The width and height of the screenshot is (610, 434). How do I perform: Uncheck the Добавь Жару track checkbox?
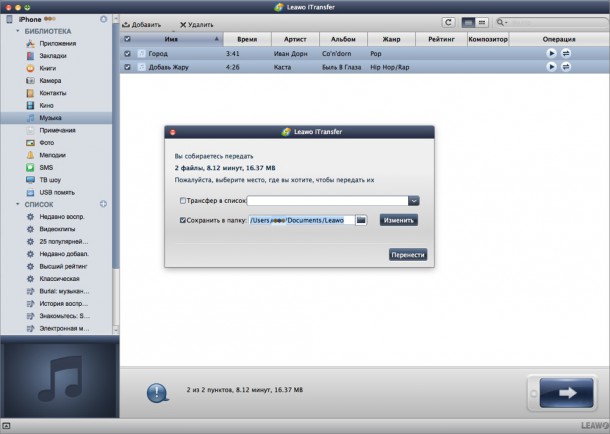(x=127, y=67)
